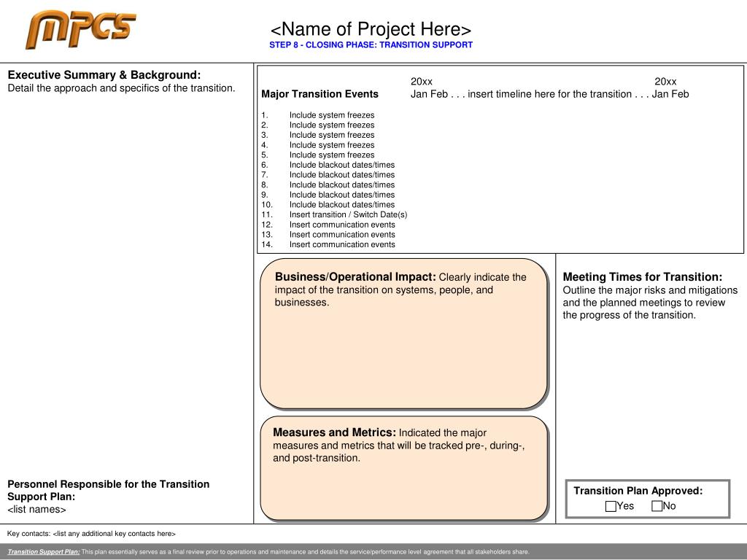Select event 8 'Include blackout dates/times'
Image resolution: width=747 pixels, height=560 pixels.
pos(342,184)
